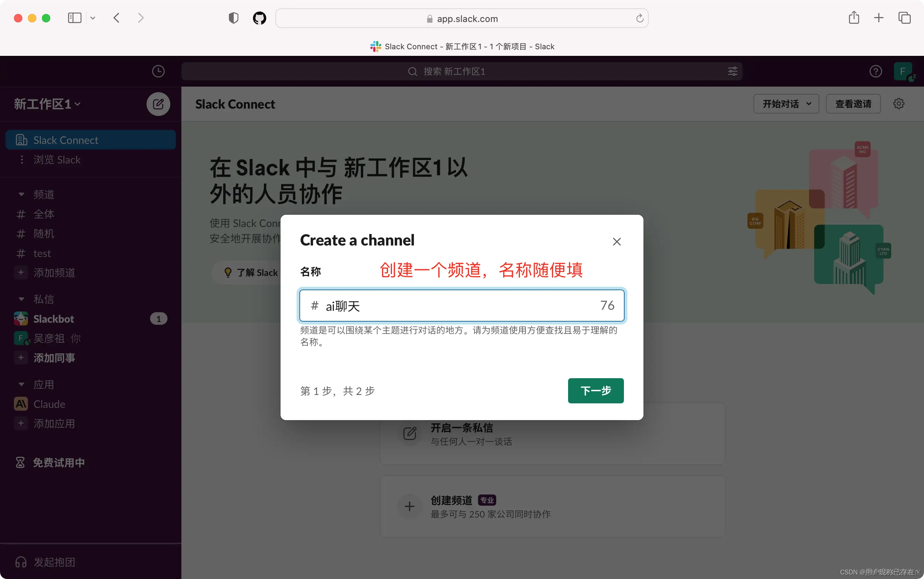Open search filter sliders icon
Screen dimensions: 924x579
pyautogui.click(x=732, y=71)
